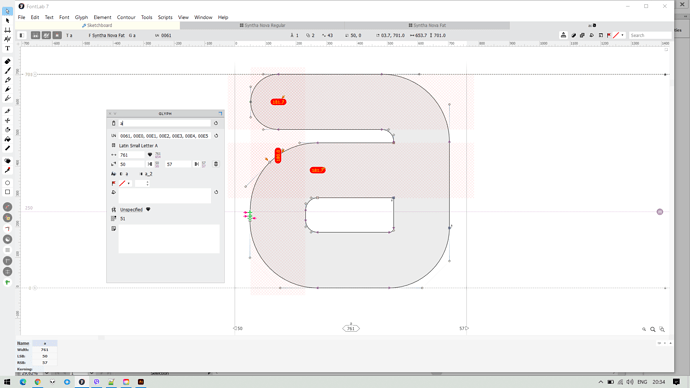Toggle the third dark view-mode button

(57, 35)
